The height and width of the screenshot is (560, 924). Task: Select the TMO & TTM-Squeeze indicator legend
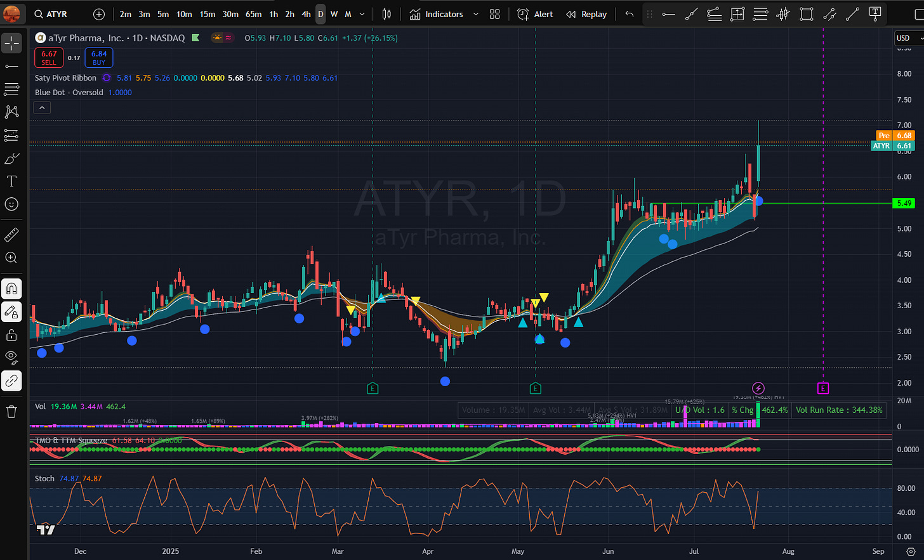(x=71, y=440)
